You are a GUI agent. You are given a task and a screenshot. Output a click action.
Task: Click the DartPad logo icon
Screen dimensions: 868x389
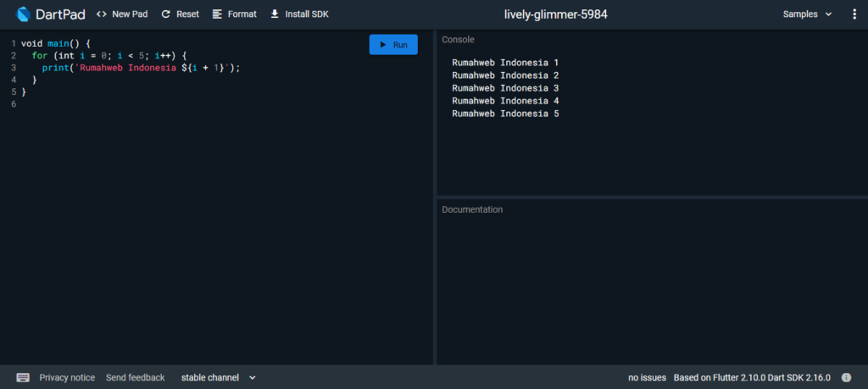pyautogui.click(x=25, y=14)
